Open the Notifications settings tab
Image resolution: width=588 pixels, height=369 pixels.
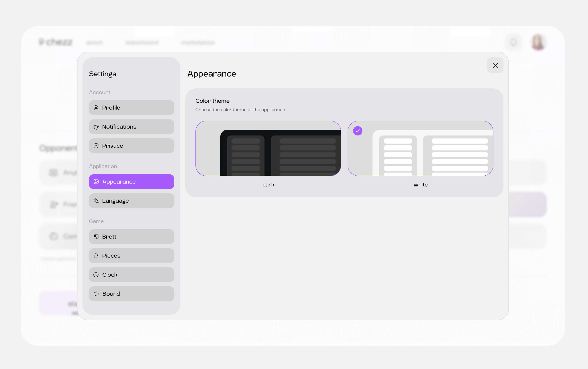(131, 127)
